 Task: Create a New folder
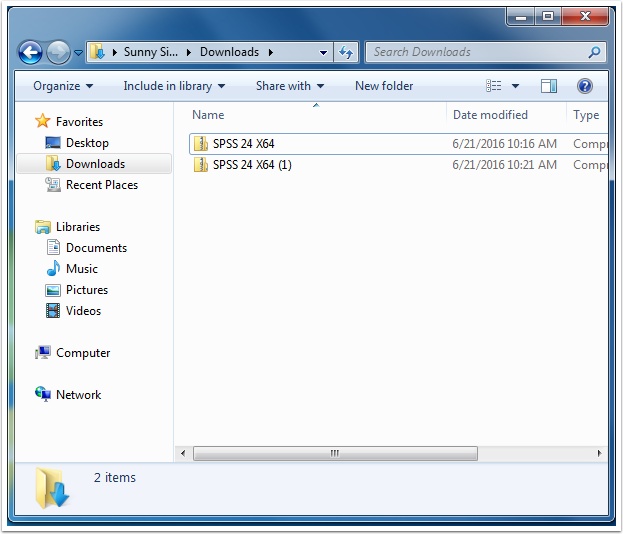click(x=384, y=86)
